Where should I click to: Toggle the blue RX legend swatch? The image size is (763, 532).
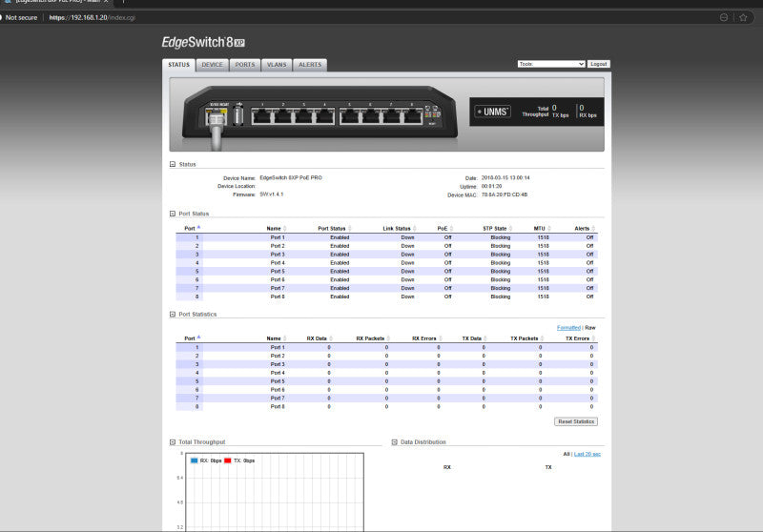pos(195,460)
